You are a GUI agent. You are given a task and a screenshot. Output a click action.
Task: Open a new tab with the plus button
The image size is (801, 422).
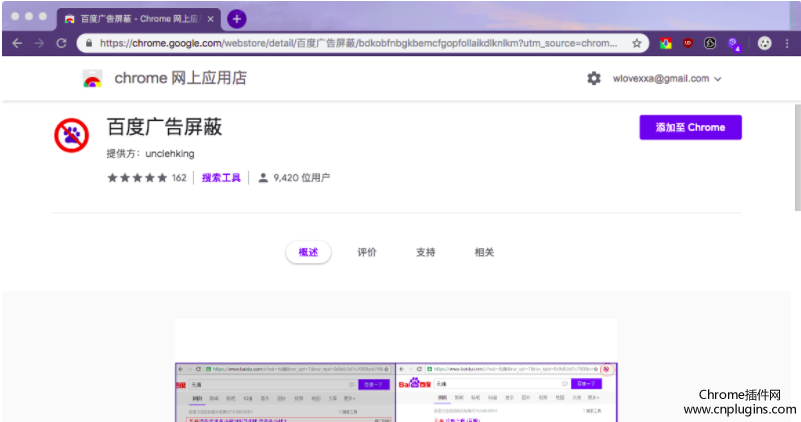point(236,19)
